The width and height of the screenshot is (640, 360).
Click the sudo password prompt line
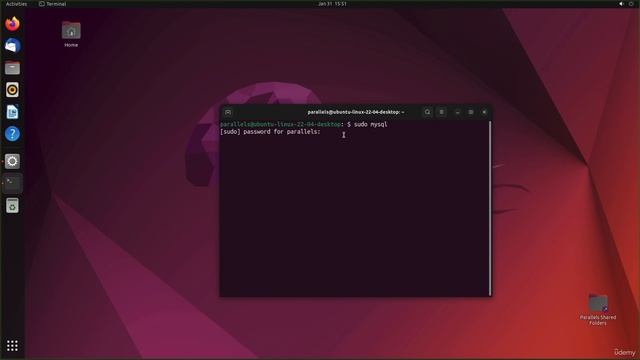(270, 132)
